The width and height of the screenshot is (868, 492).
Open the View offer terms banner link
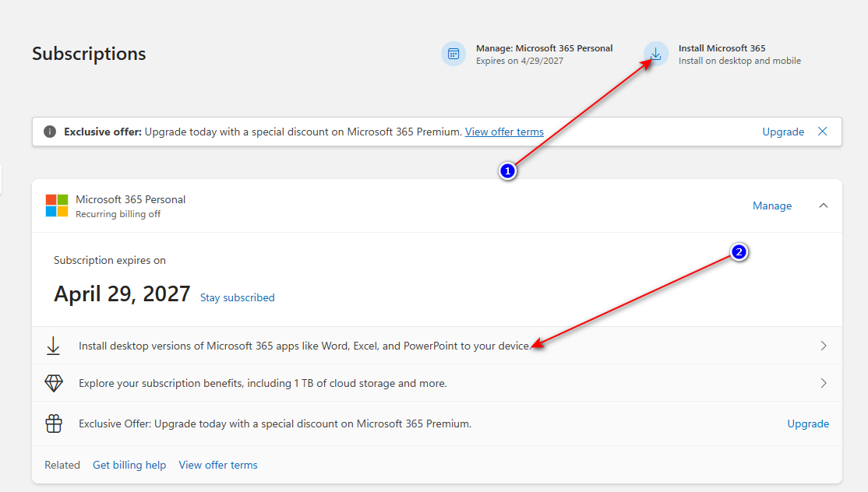click(x=504, y=132)
